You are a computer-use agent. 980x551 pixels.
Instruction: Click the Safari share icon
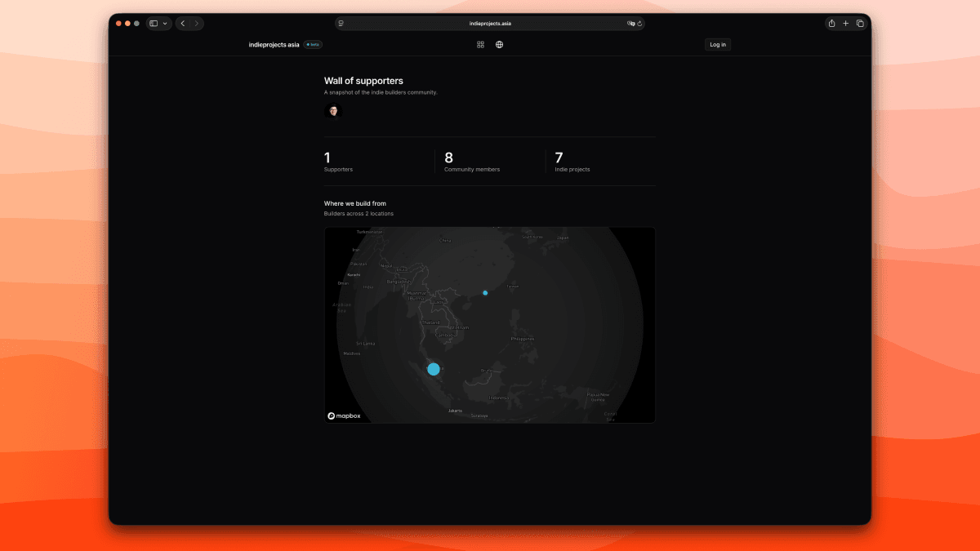[x=831, y=23]
